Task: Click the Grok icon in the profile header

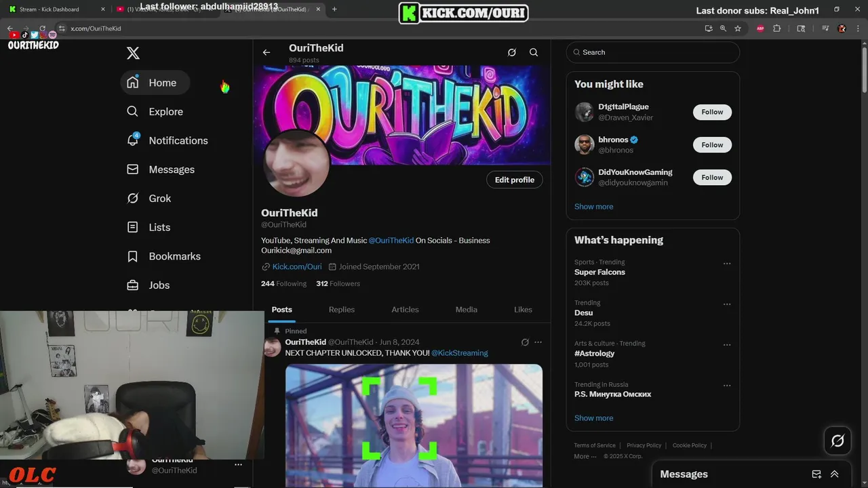Action: 512,52
